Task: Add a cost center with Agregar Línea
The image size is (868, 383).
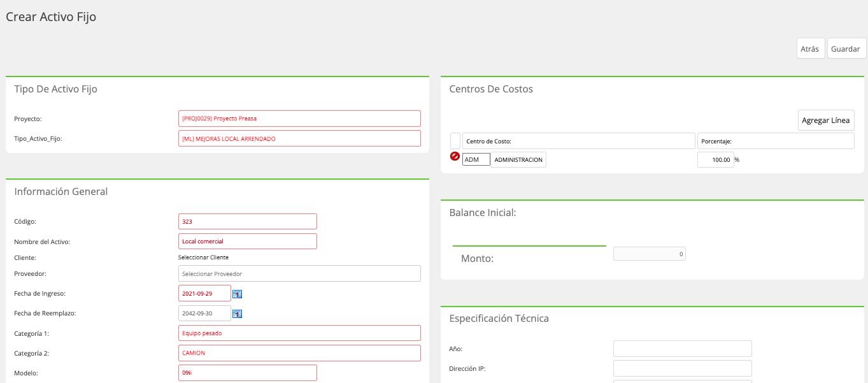Action: click(826, 120)
